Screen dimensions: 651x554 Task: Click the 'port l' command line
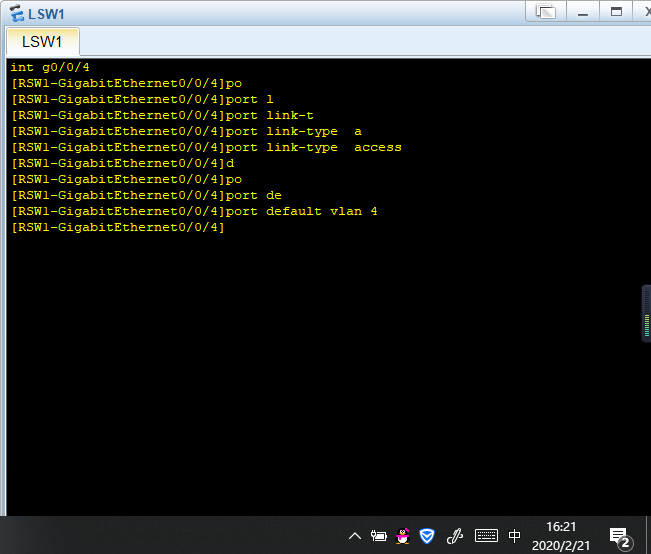(x=142, y=99)
